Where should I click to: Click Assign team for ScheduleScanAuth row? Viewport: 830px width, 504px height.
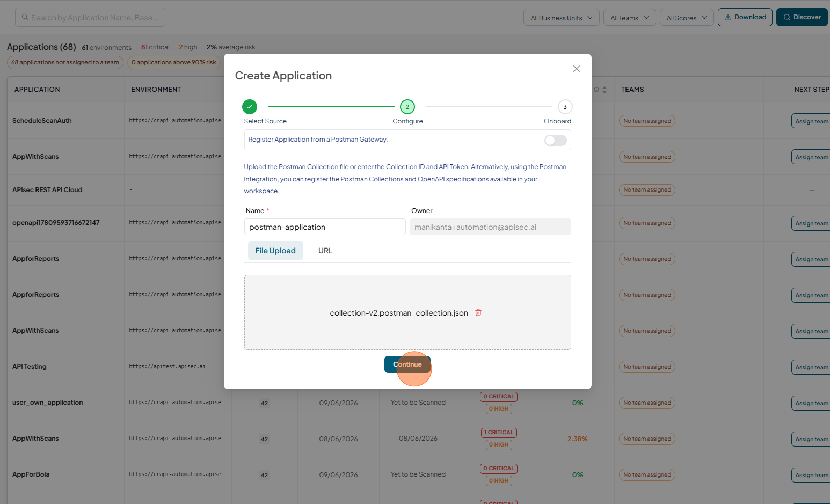(x=811, y=121)
